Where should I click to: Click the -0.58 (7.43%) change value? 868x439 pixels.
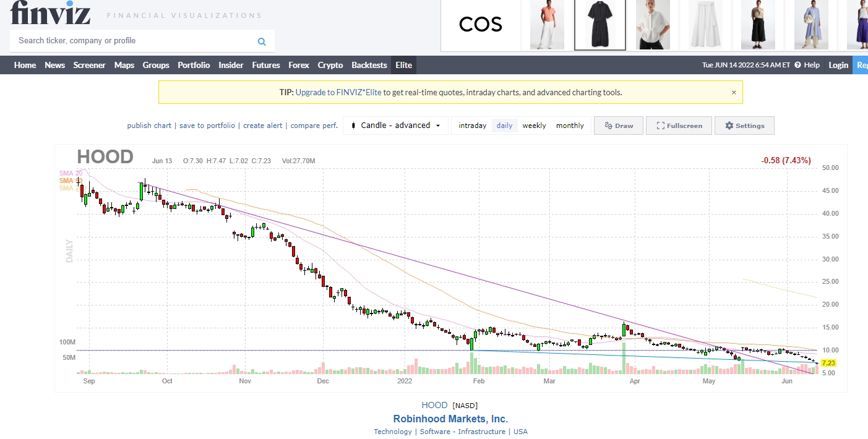tap(786, 161)
